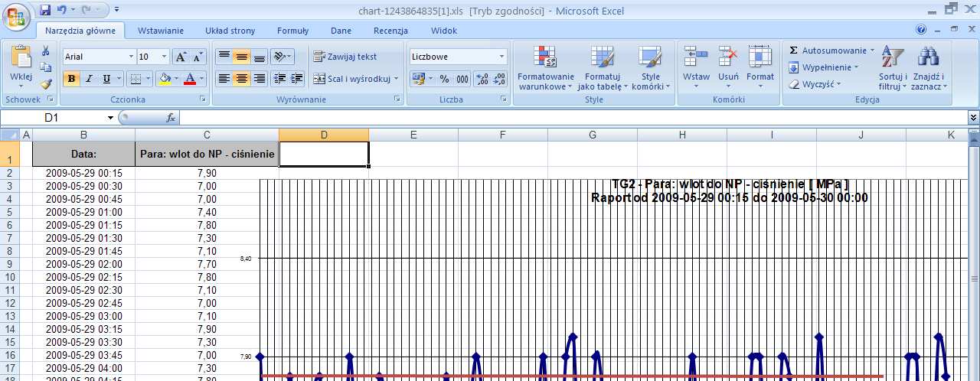The width and height of the screenshot is (980, 381).
Task: Open Formatowanie warunkowe conditional formatting
Action: point(546,68)
